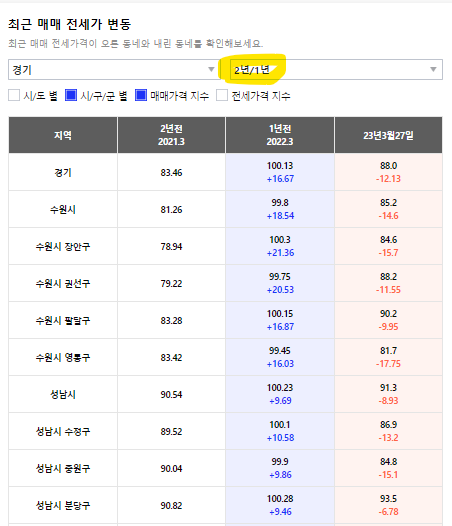Open the 2년/1년 period dropdown
452x526 pixels.
(x=336, y=70)
